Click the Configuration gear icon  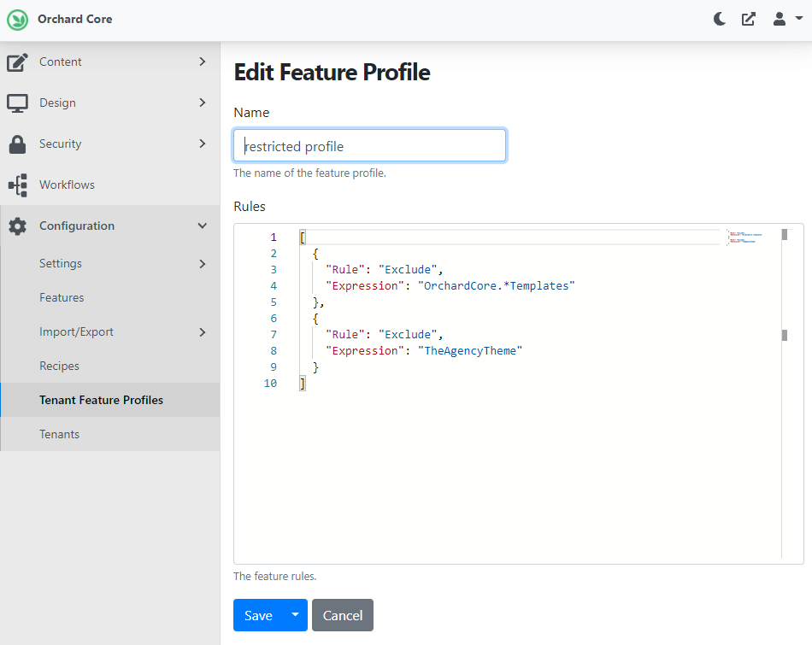[18, 226]
